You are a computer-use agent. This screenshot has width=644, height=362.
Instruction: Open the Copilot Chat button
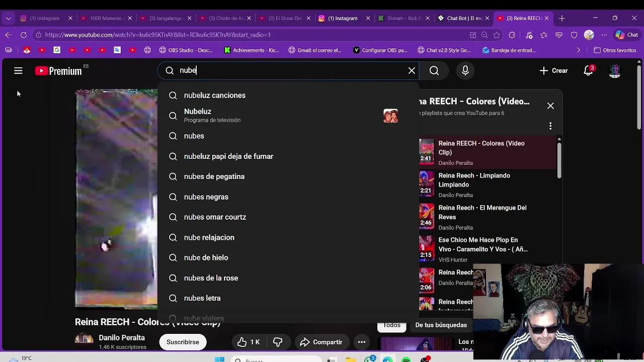point(627,35)
